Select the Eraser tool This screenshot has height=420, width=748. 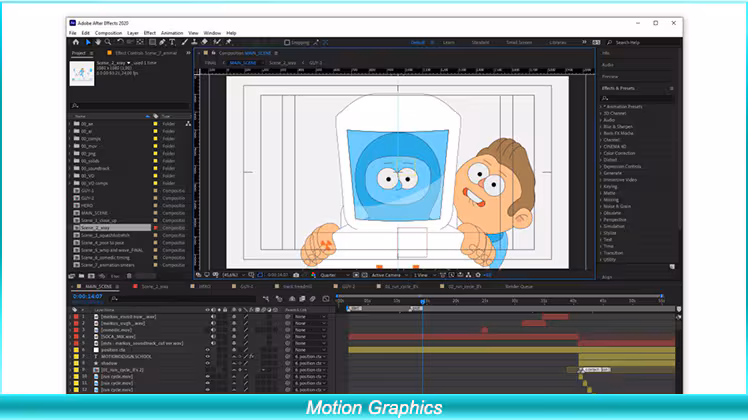(204, 42)
